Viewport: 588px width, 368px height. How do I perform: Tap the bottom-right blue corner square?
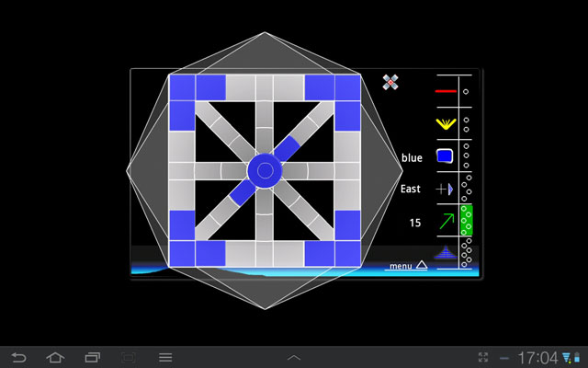coord(347,254)
